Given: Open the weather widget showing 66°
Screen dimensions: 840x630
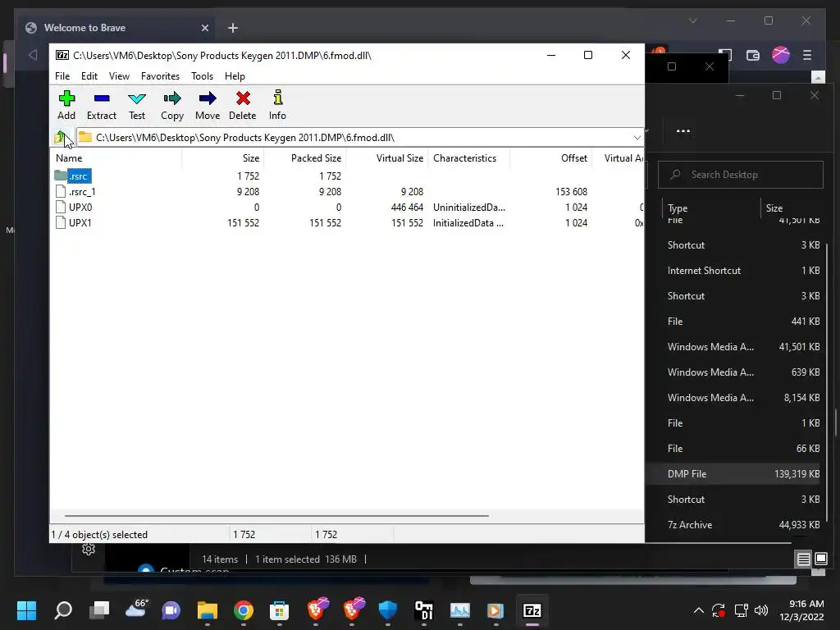Looking at the screenshot, I should 135,609.
